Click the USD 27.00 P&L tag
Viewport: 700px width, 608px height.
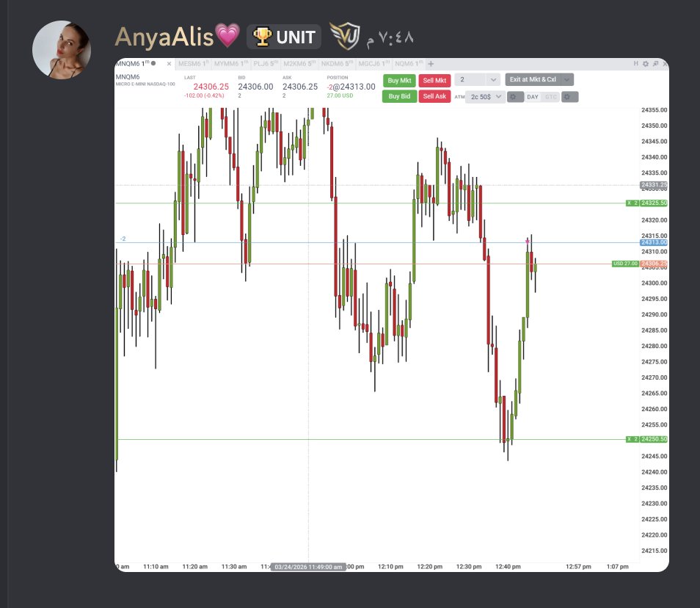625,264
